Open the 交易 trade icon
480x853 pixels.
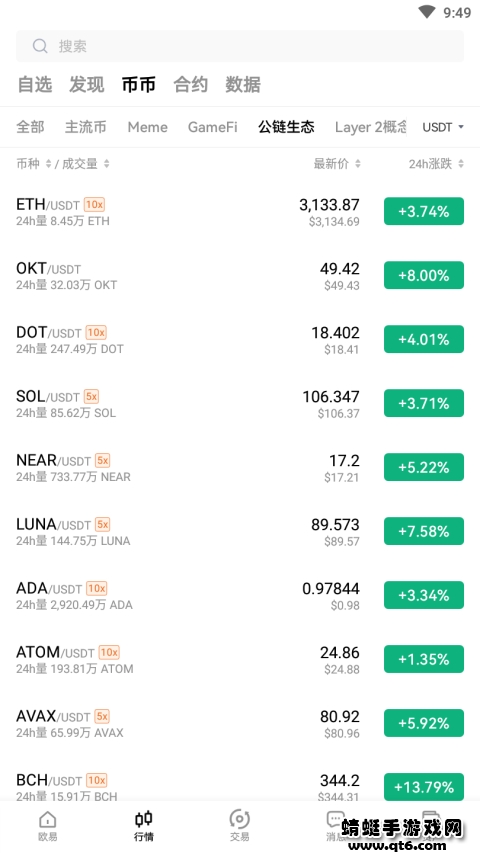[x=239, y=819]
